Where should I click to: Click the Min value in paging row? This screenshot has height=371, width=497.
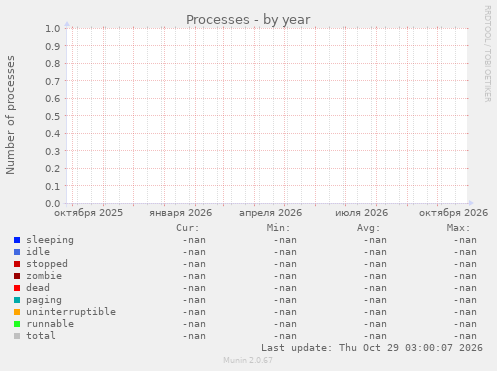coord(285,300)
